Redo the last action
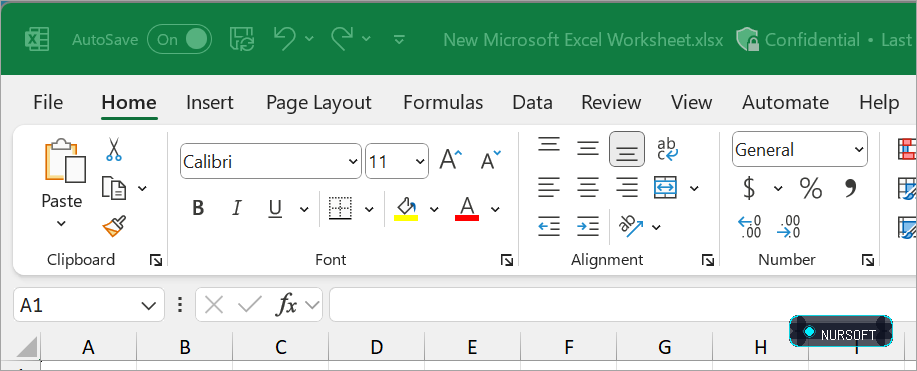The height and width of the screenshot is (371, 917). pyautogui.click(x=342, y=39)
